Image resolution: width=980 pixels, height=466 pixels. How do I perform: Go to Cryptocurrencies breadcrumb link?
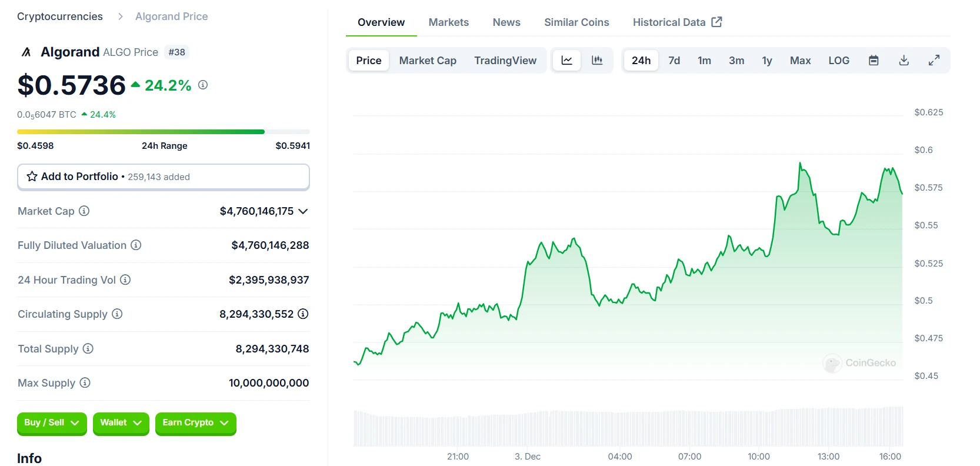pyautogui.click(x=60, y=16)
